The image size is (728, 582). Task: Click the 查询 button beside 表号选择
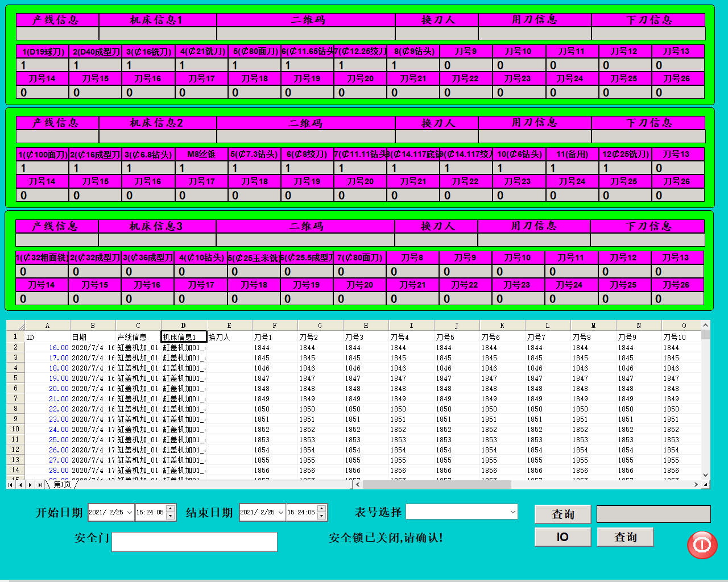tap(562, 514)
